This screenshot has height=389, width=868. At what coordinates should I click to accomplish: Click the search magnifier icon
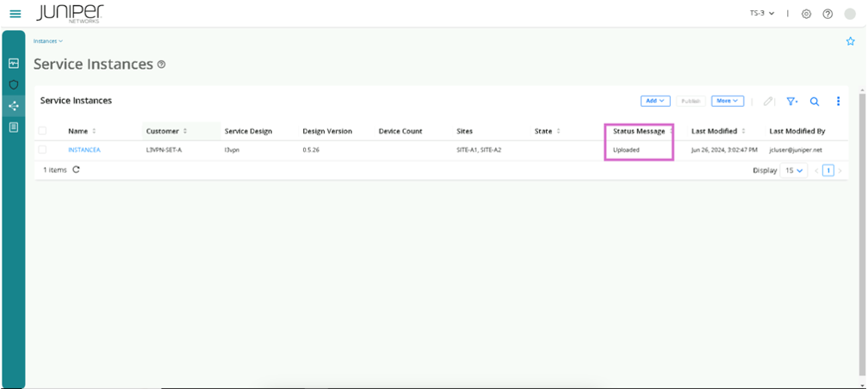point(815,102)
